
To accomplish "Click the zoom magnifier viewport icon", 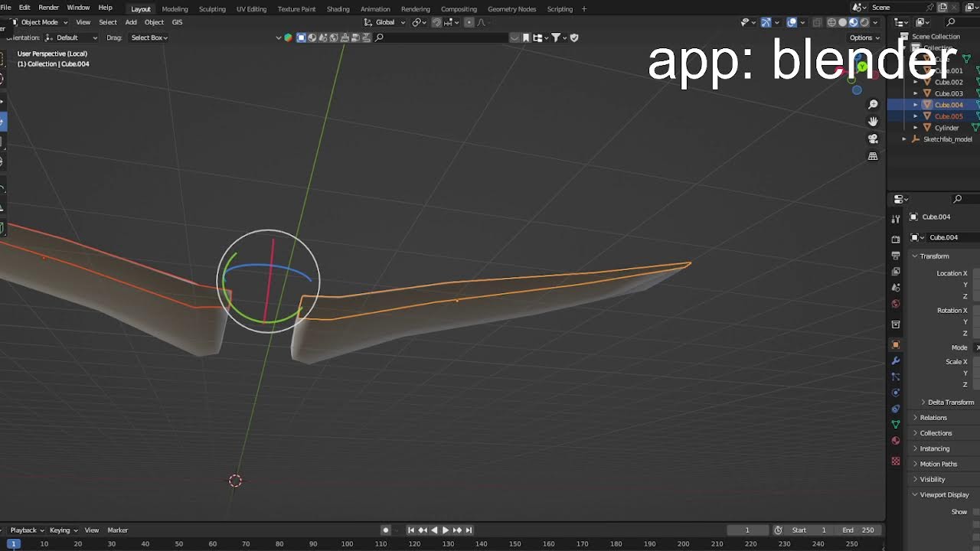I will tap(873, 104).
